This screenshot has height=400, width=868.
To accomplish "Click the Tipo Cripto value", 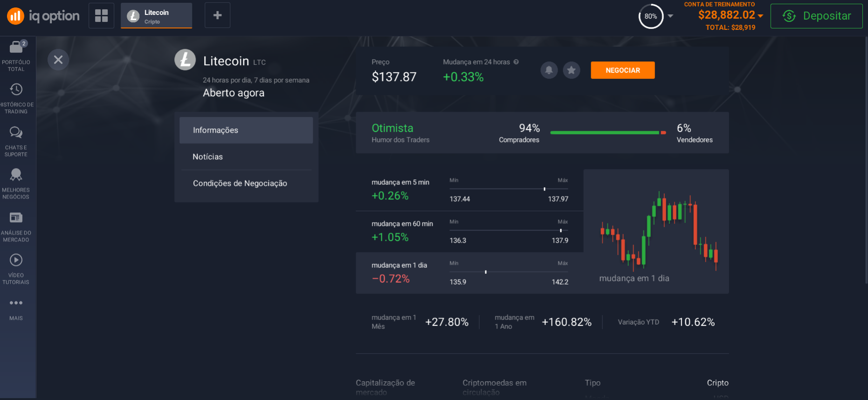I will point(717,383).
